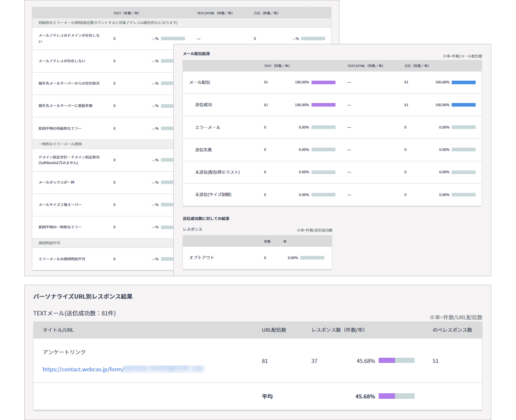Click メールサイズ上限オーバー row label
This screenshot has height=420, width=516.
[60, 205]
